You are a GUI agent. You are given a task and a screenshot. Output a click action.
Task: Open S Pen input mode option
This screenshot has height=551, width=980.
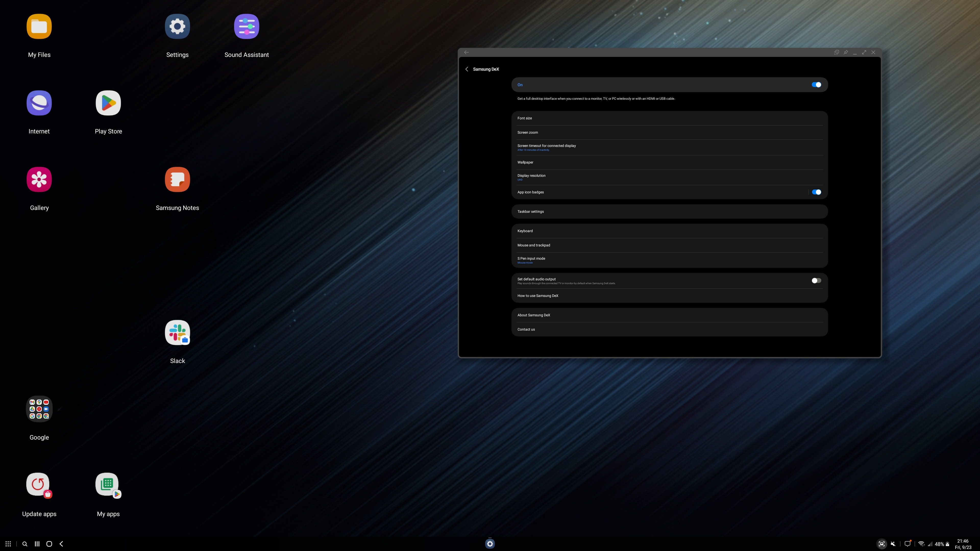point(670,260)
